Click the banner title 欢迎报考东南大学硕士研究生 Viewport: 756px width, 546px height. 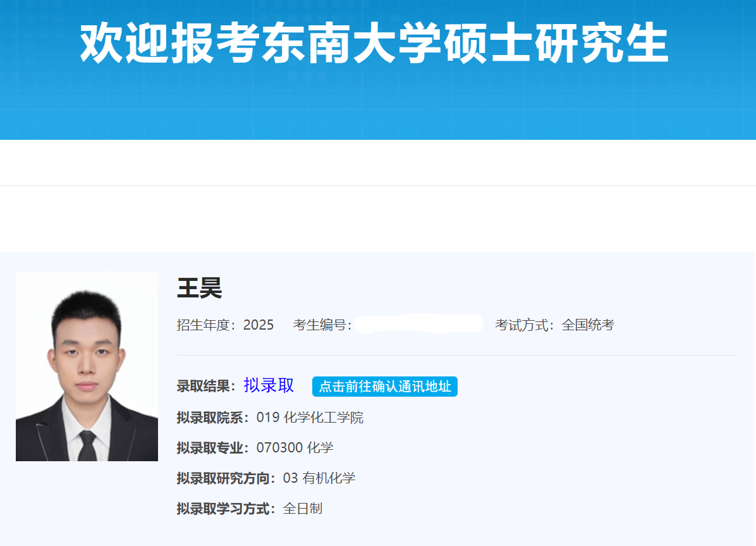click(374, 44)
